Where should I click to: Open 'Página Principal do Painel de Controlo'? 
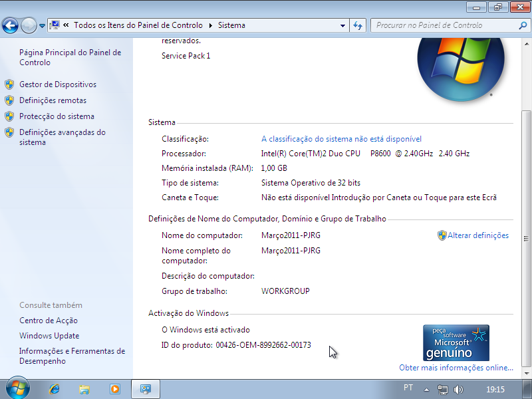click(70, 57)
